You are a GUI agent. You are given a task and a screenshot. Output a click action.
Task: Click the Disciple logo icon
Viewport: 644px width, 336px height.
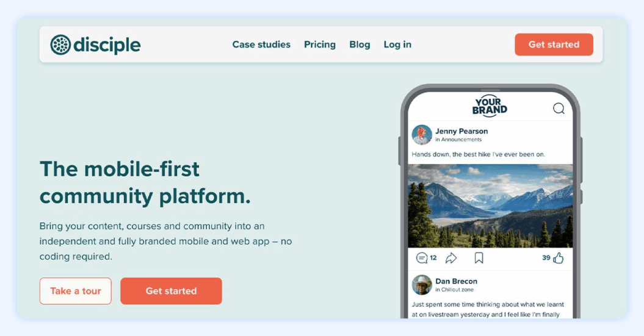point(60,45)
